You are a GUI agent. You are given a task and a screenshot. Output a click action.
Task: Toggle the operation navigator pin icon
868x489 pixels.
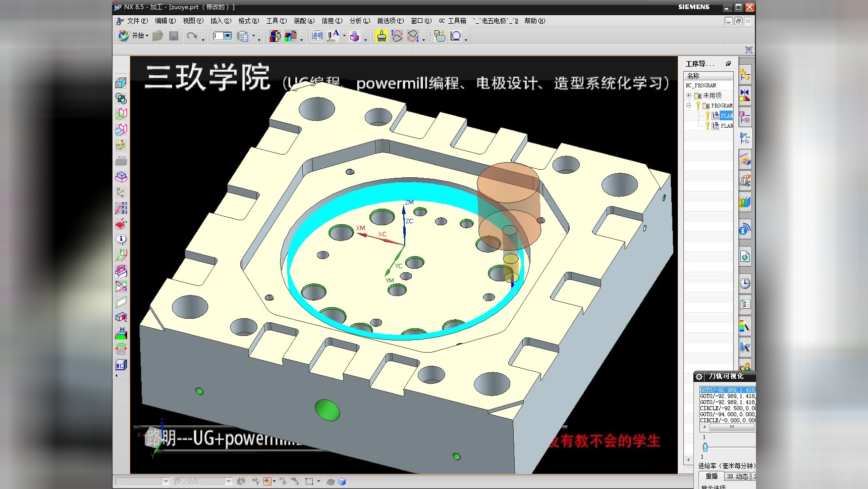pyautogui.click(x=728, y=64)
